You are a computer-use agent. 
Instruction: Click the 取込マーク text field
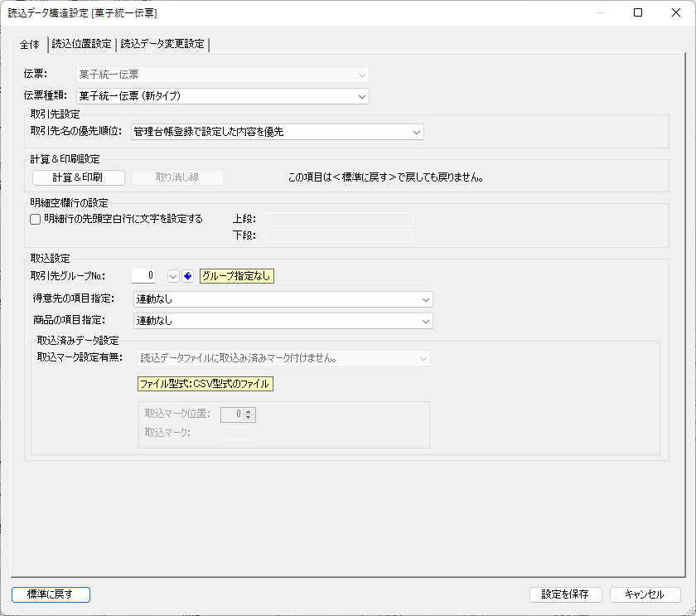[238, 433]
